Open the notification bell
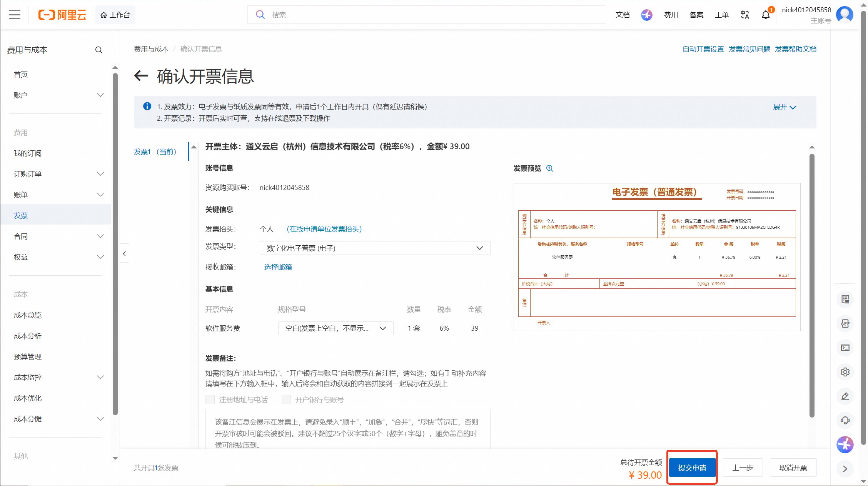Viewport: 868px width, 486px height. pyautogui.click(x=766, y=15)
